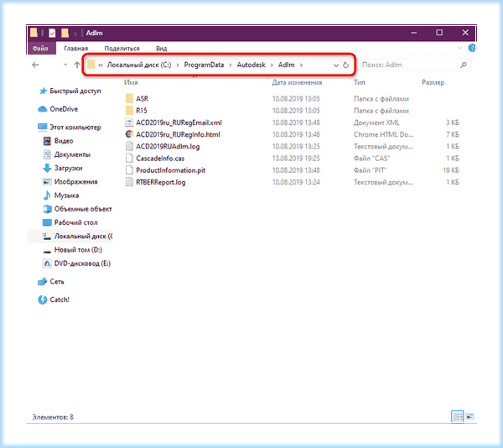This screenshot has width=503, height=448.
Task: Open the quick access toolbar dropdown
Action: click(75, 34)
